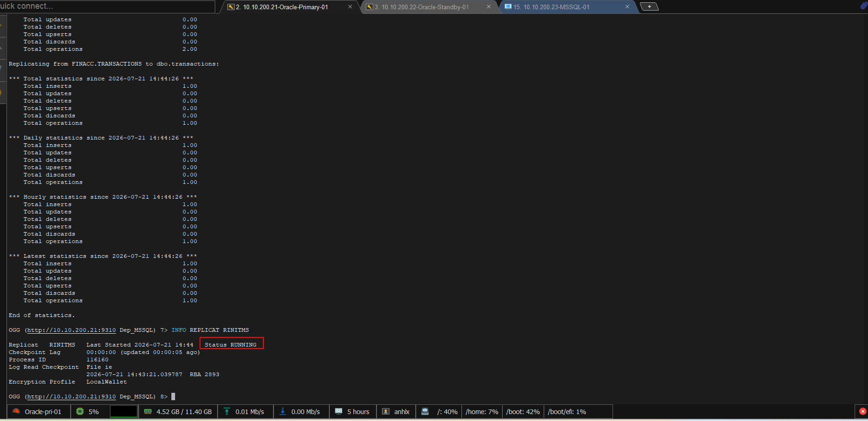Click the '/boot/efi: 1%' disk usage entry

point(567,412)
